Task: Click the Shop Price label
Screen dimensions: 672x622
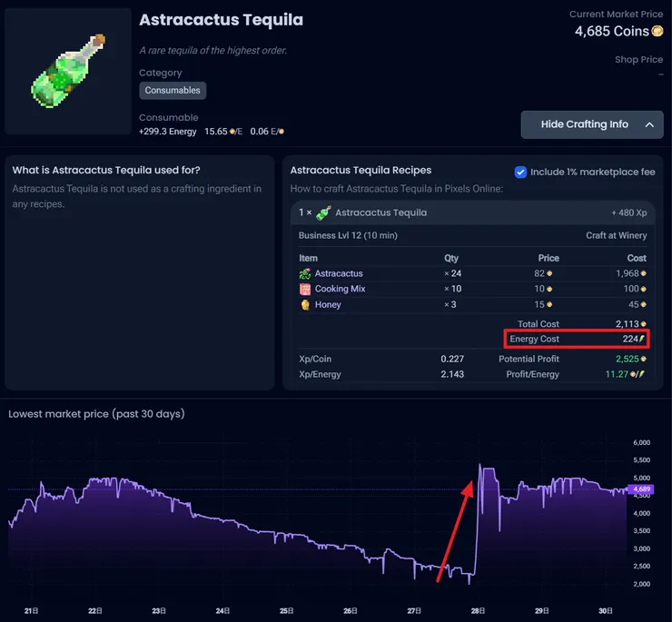Action: pyautogui.click(x=638, y=60)
